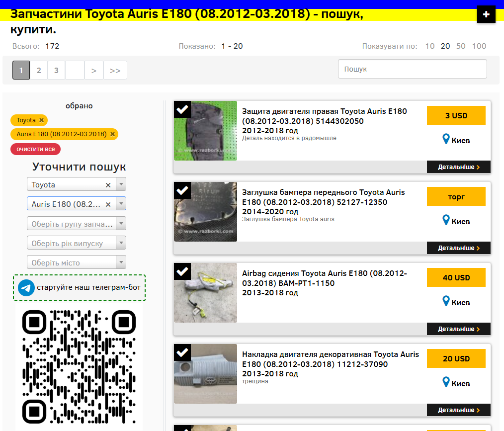Toggle checkmark on Защита двигателя listing
The width and height of the screenshot is (504, 431).
tap(182, 109)
